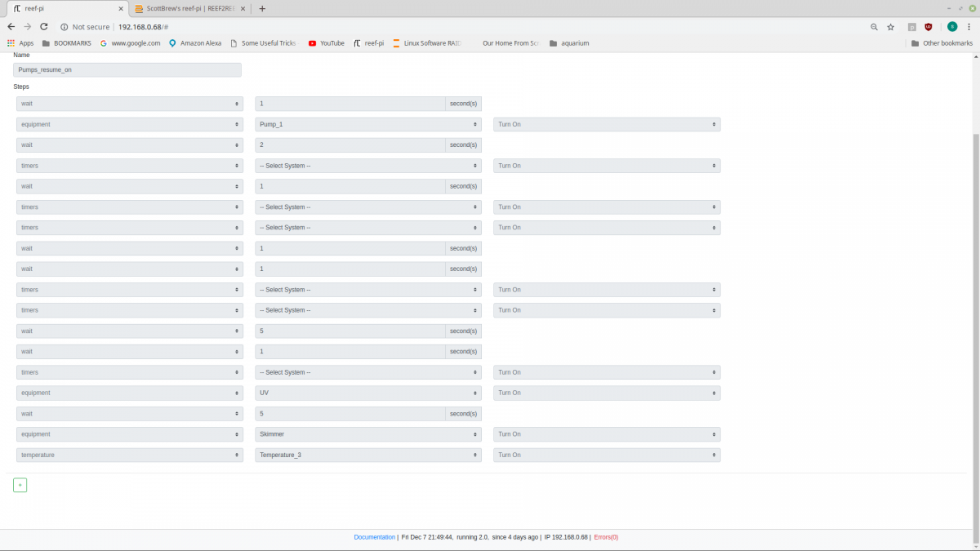Open a new browser tab
This screenshot has width=980, height=551.
pos(262,9)
